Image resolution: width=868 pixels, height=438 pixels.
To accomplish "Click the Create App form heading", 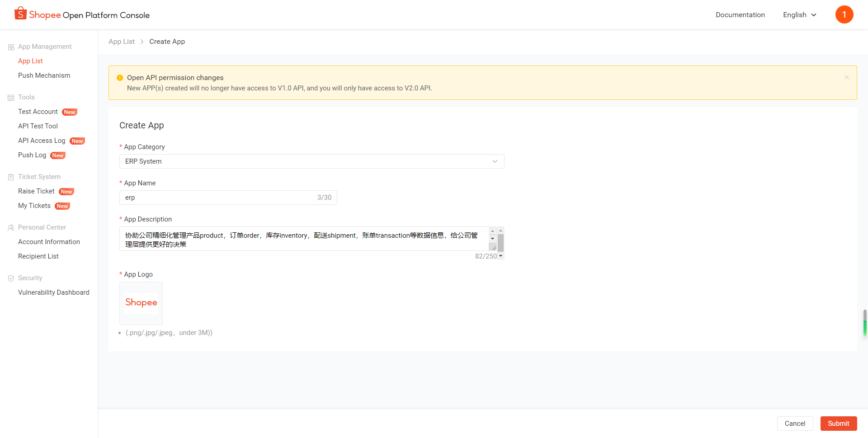I will coord(142,126).
